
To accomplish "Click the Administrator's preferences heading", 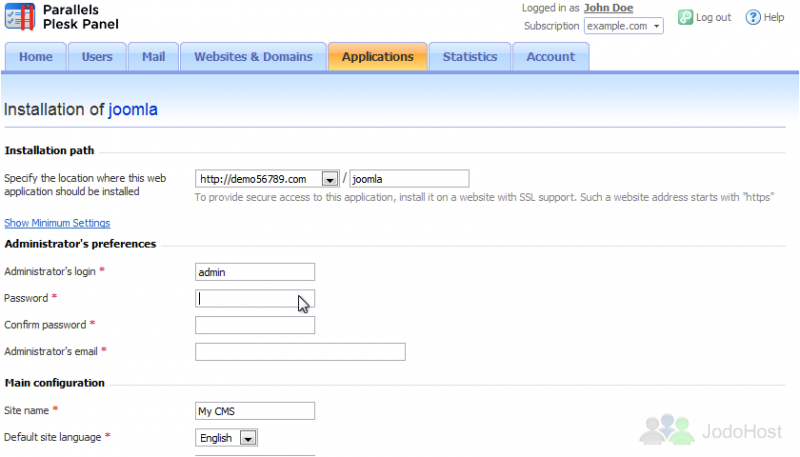I will 80,244.
